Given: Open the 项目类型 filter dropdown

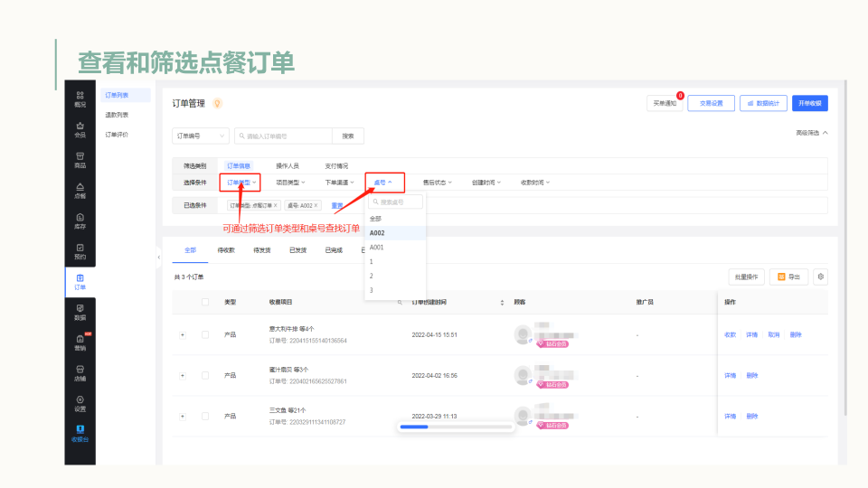Looking at the screenshot, I should tap(290, 183).
